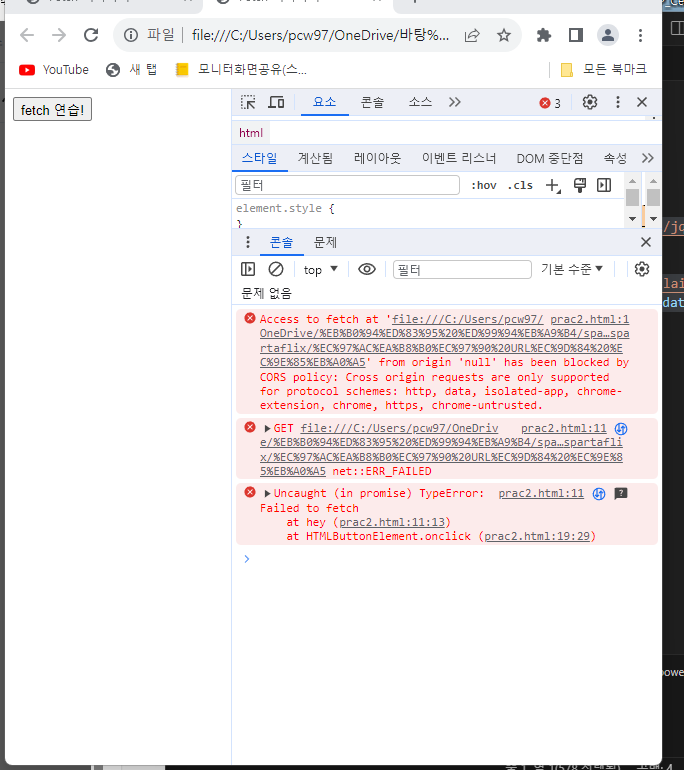This screenshot has height=770, width=684.
Task: Bookmark this page with the star icon
Action: coord(504,35)
